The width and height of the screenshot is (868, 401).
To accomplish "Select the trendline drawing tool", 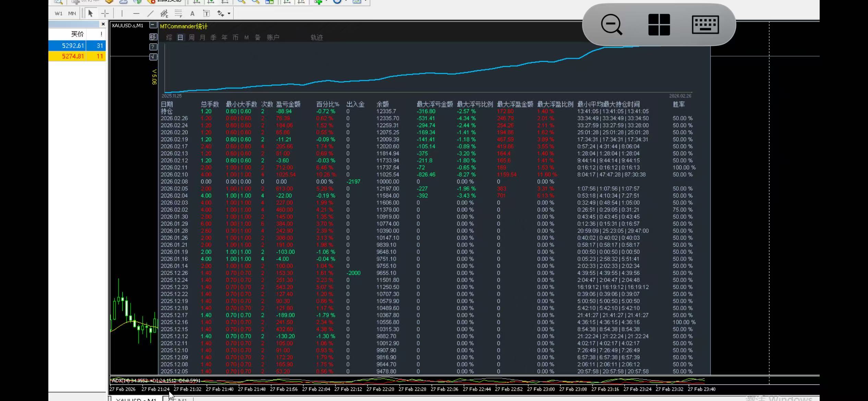I will pos(150,13).
